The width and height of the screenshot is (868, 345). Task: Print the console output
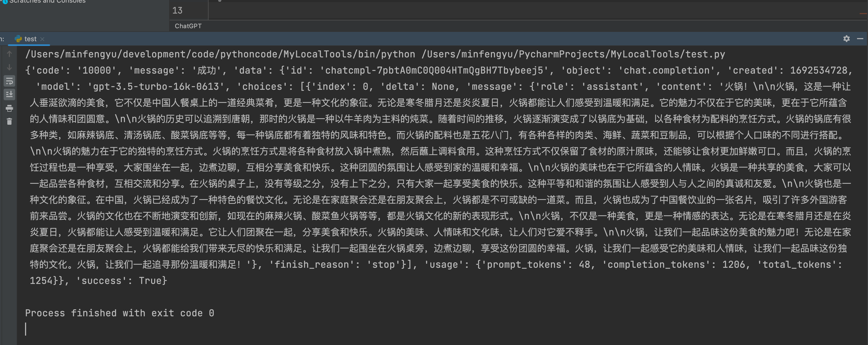click(x=9, y=108)
